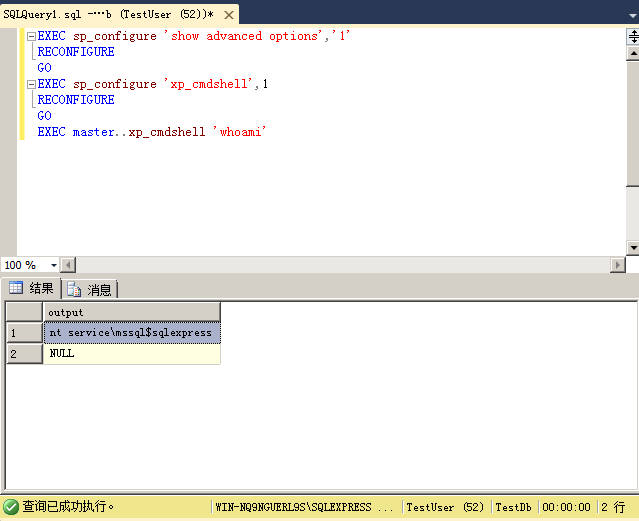Click the vertical scrollbar down arrow
Viewport: 639px width, 521px height.
click(x=633, y=247)
